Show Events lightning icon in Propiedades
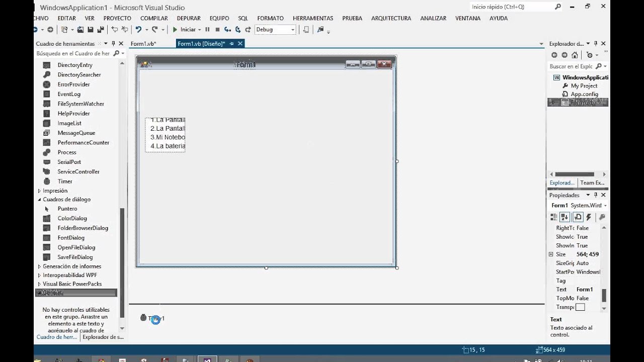The image size is (644, 362). click(x=589, y=217)
